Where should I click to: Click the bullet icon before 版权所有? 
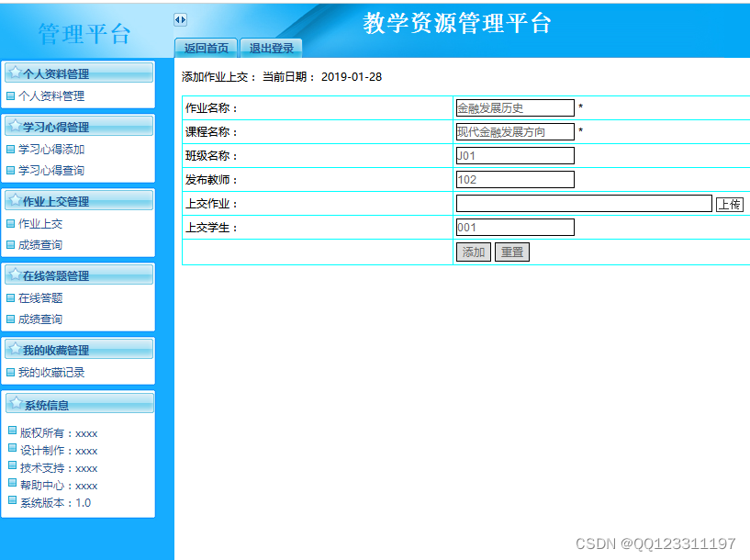click(x=13, y=431)
